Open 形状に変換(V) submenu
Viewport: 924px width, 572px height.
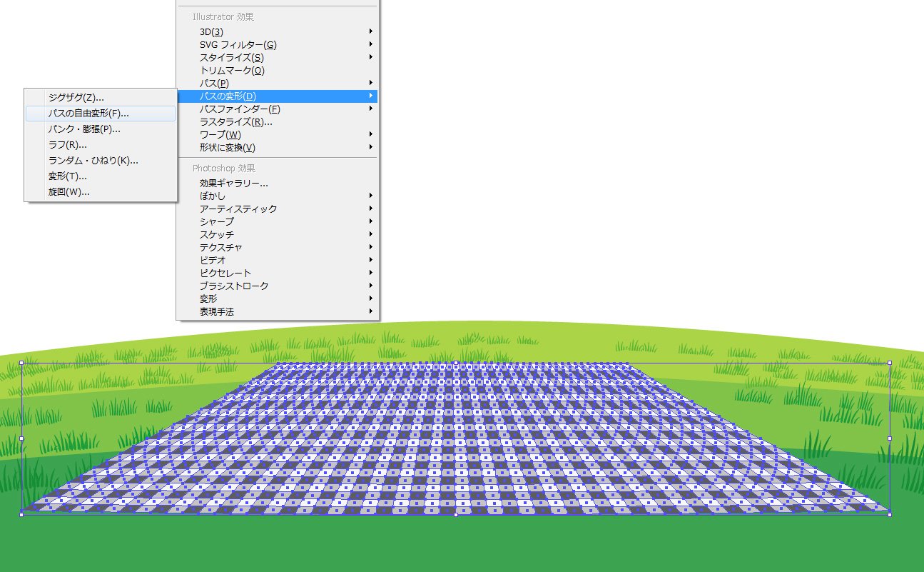[x=278, y=147]
